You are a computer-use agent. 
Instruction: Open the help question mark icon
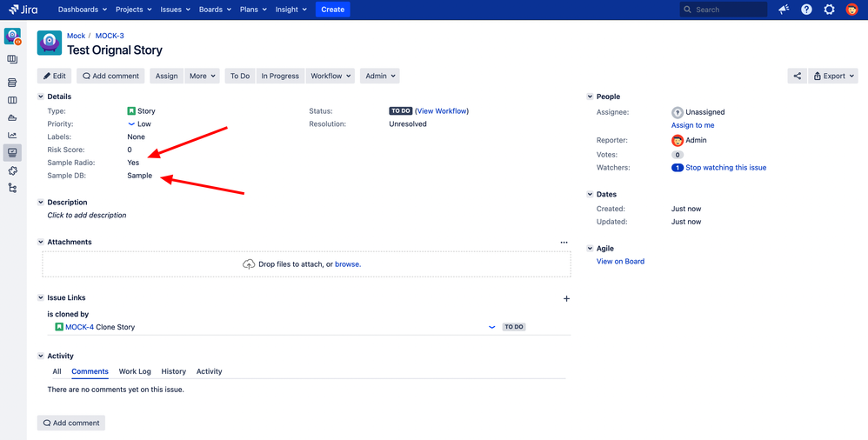coord(806,10)
